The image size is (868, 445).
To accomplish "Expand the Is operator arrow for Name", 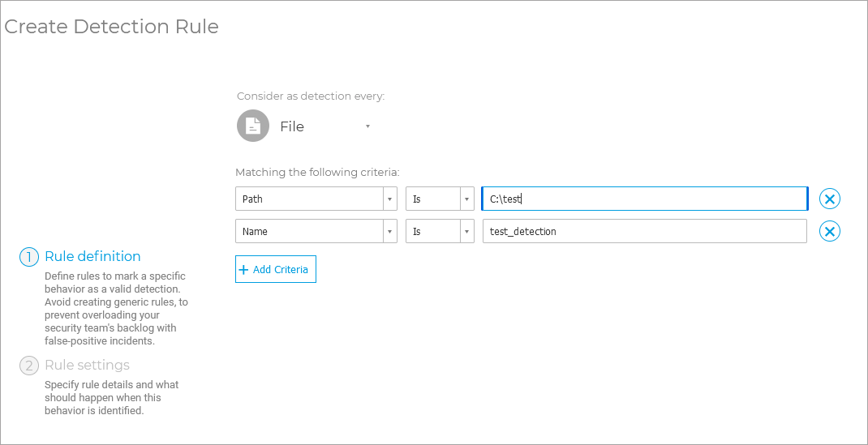I will tap(466, 232).
